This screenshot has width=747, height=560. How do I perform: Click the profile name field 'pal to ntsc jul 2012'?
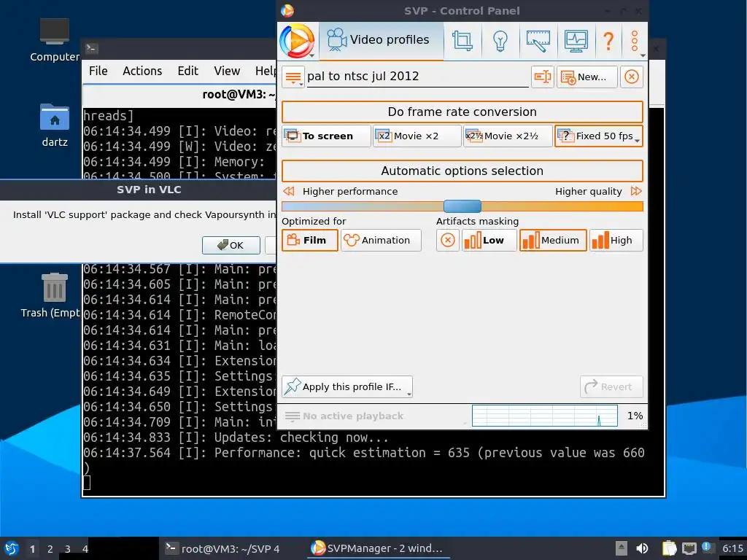coord(417,76)
